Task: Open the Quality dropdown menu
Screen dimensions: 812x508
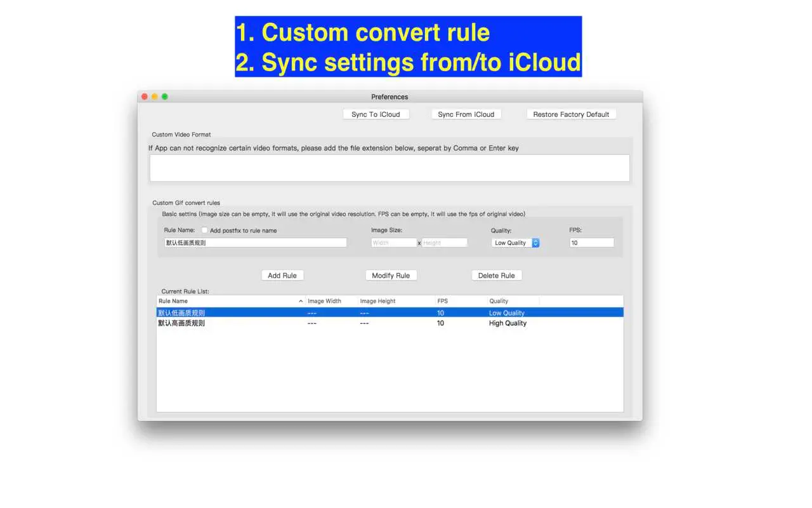Action: point(515,243)
